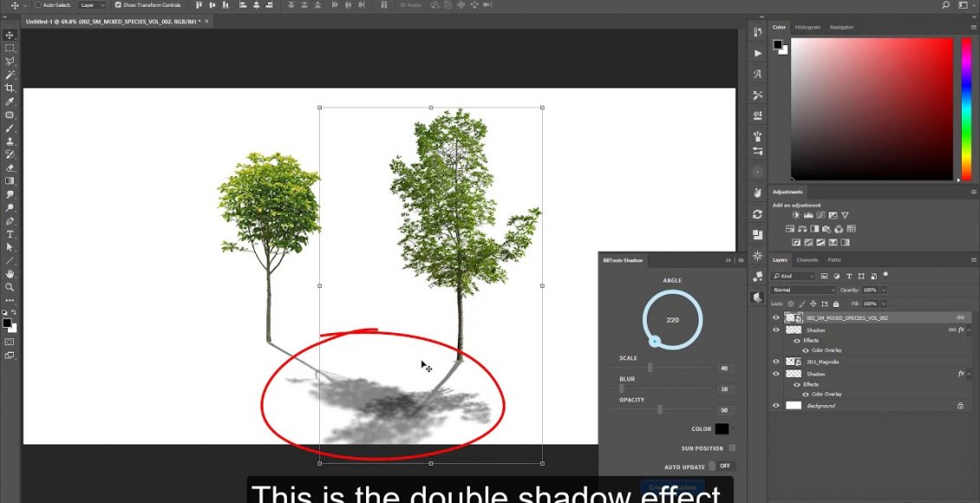The width and height of the screenshot is (980, 503).
Task: Choose the Type tool in toolbar
Action: pos(10,234)
